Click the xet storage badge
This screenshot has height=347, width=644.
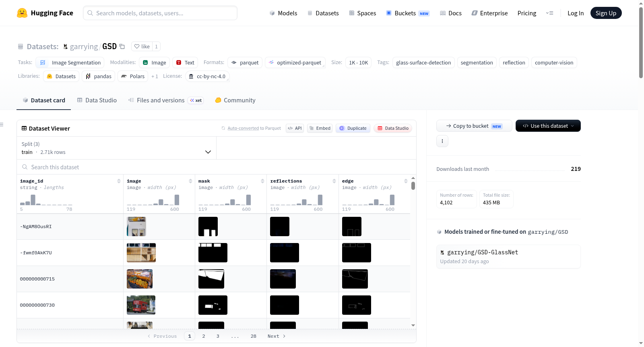pyautogui.click(x=196, y=100)
